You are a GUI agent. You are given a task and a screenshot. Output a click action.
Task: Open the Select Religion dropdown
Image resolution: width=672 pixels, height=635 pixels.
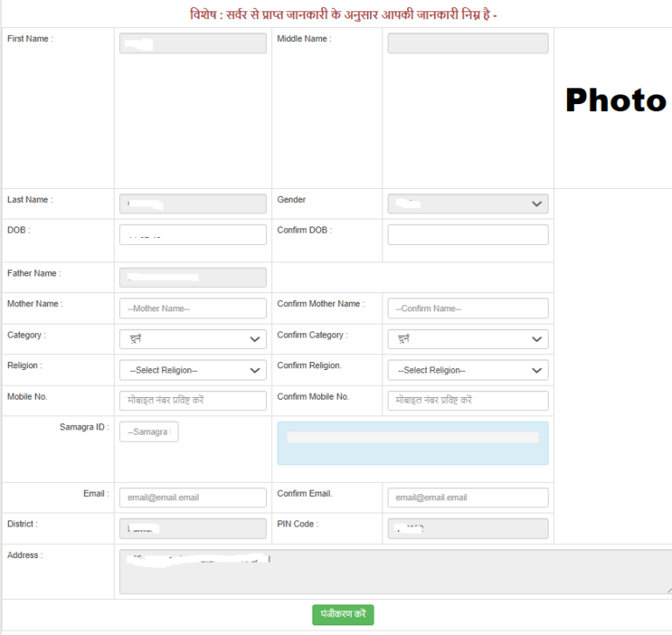[192, 370]
